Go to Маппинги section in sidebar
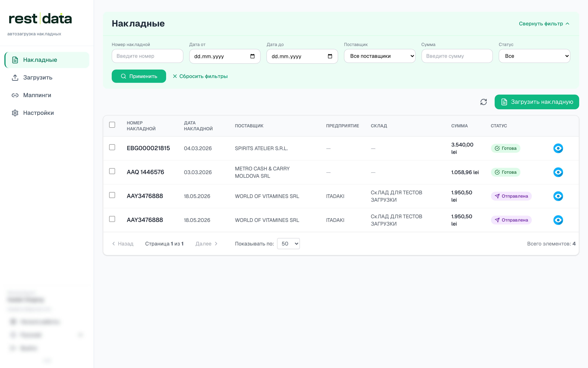The width and height of the screenshot is (588, 368). 47,95
